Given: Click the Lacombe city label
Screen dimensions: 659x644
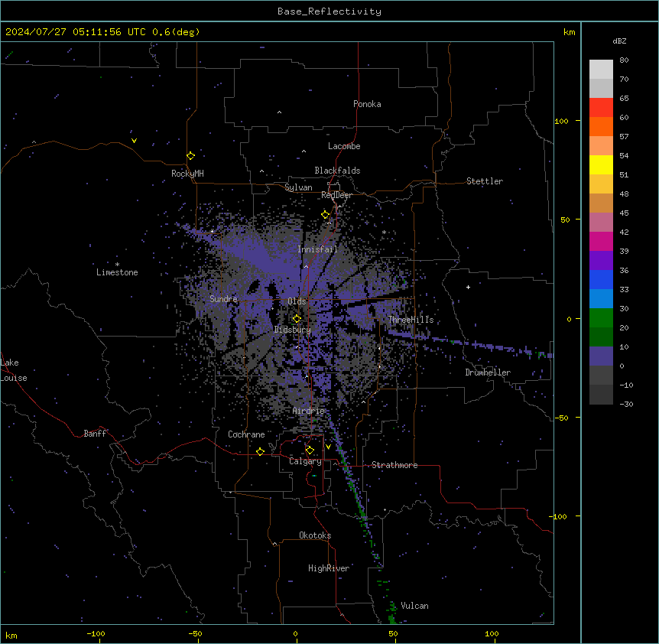Looking at the screenshot, I should coord(344,146).
